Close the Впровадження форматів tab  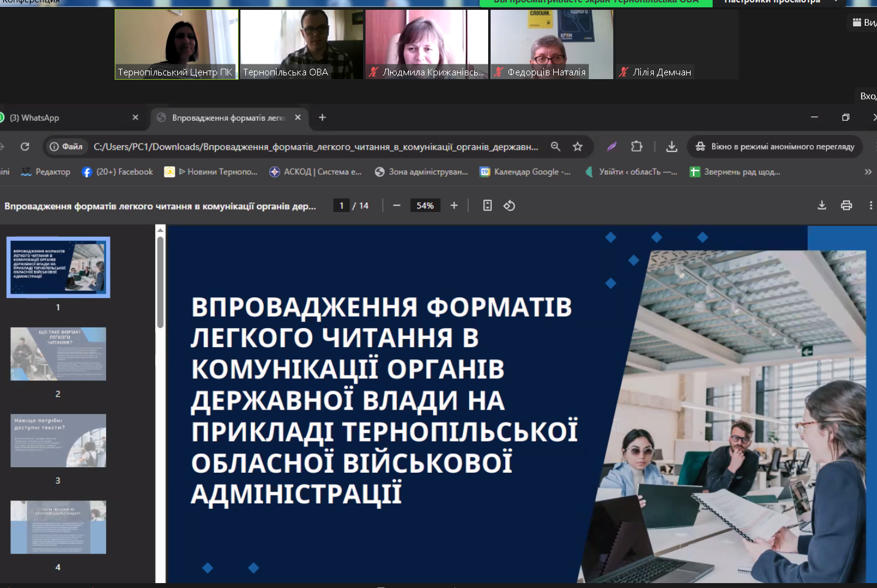tap(297, 118)
